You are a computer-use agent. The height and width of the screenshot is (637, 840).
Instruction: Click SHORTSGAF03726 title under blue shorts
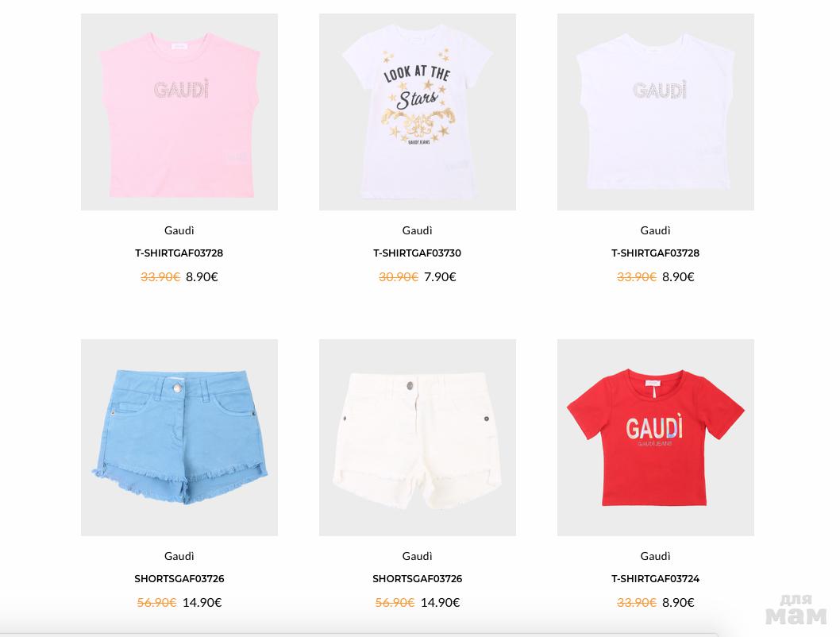[x=179, y=578]
